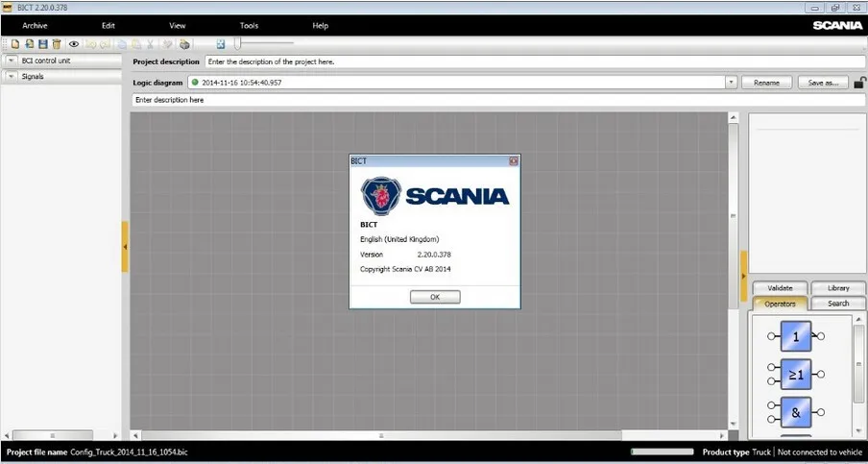Select the AND operator block labeled &
The height and width of the screenshot is (464, 868).
tap(796, 412)
